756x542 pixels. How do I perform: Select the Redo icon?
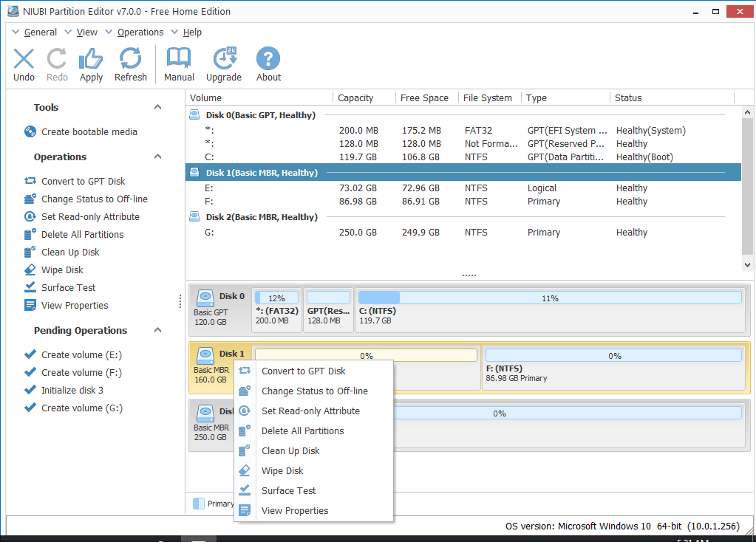tap(57, 64)
